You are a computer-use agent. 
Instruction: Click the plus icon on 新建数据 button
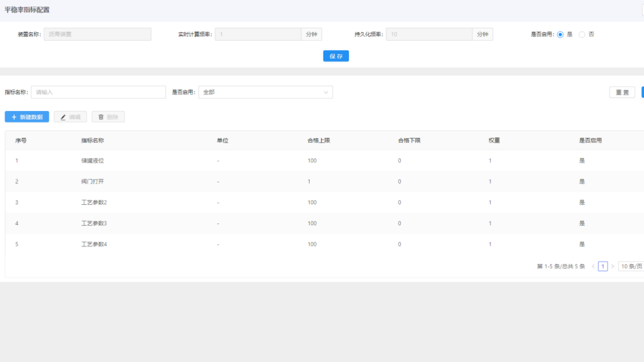pos(14,117)
